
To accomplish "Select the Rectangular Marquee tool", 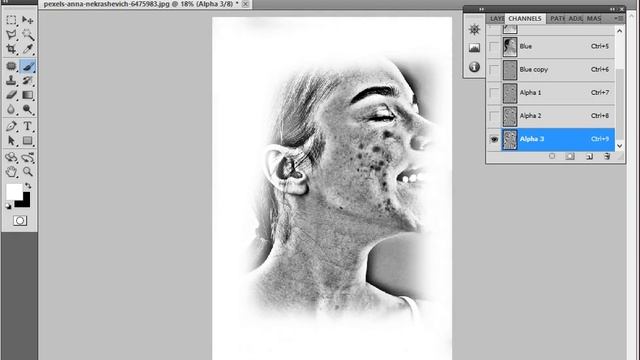I will pos(11,20).
